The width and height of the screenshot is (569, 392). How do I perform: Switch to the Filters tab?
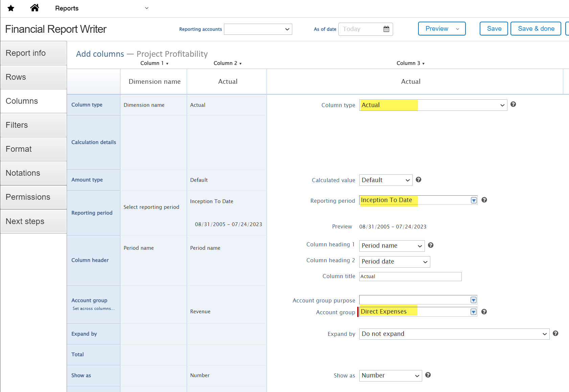coord(33,125)
